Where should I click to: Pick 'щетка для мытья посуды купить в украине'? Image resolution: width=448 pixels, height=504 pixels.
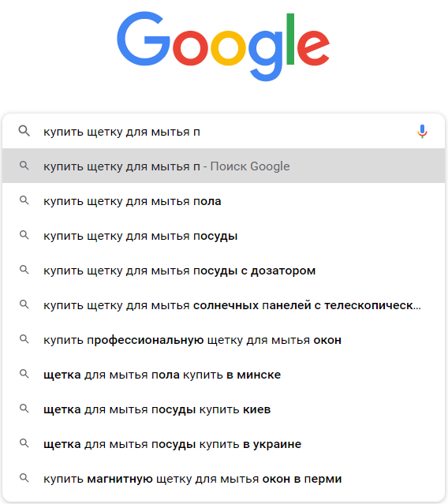pos(224,444)
